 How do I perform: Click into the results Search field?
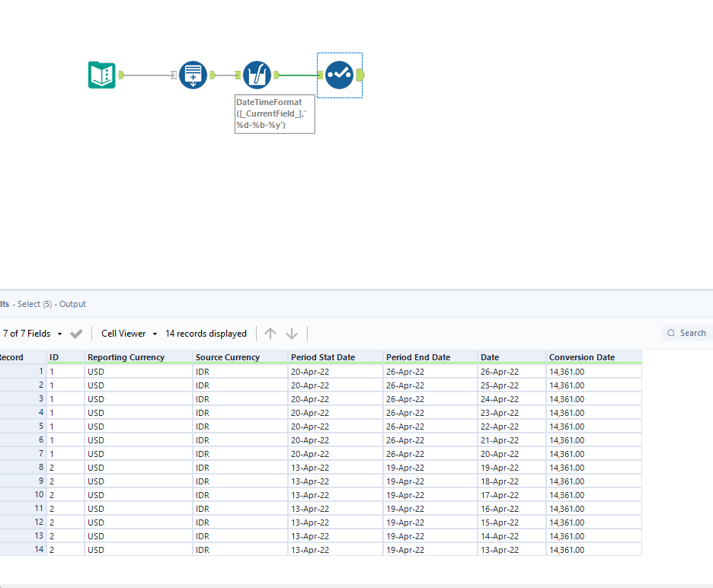pyautogui.click(x=692, y=333)
